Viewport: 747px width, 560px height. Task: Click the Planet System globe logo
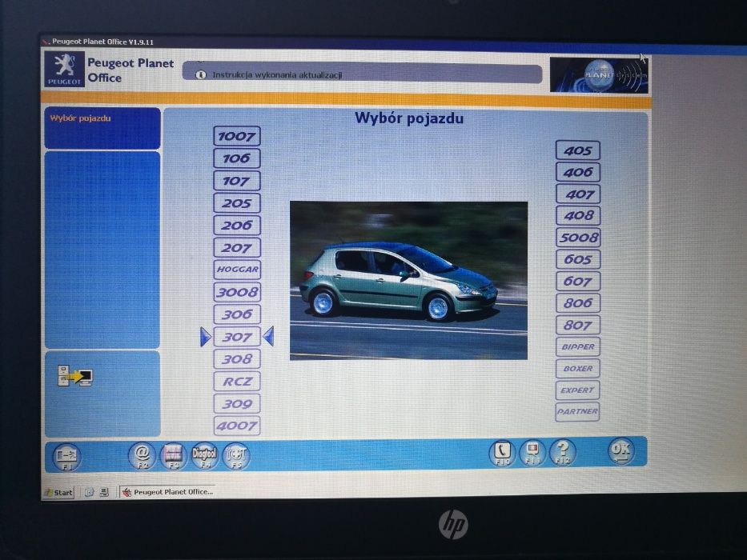coord(599,74)
